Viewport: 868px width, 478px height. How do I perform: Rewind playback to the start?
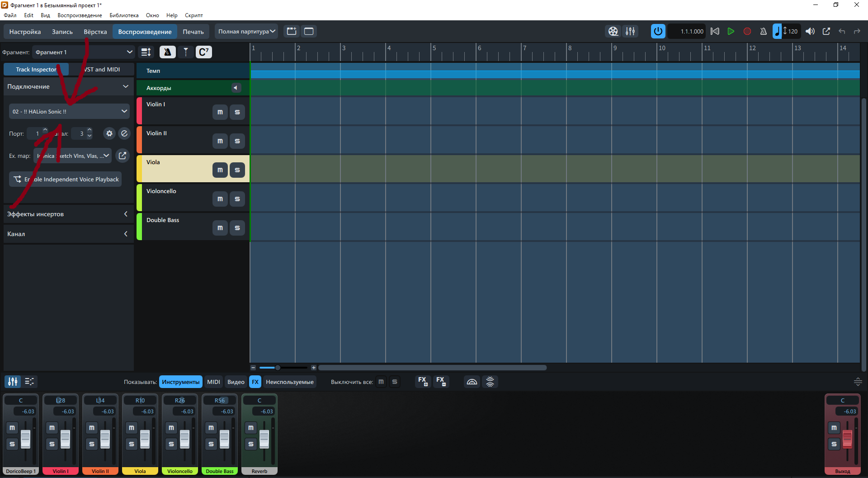(x=715, y=31)
